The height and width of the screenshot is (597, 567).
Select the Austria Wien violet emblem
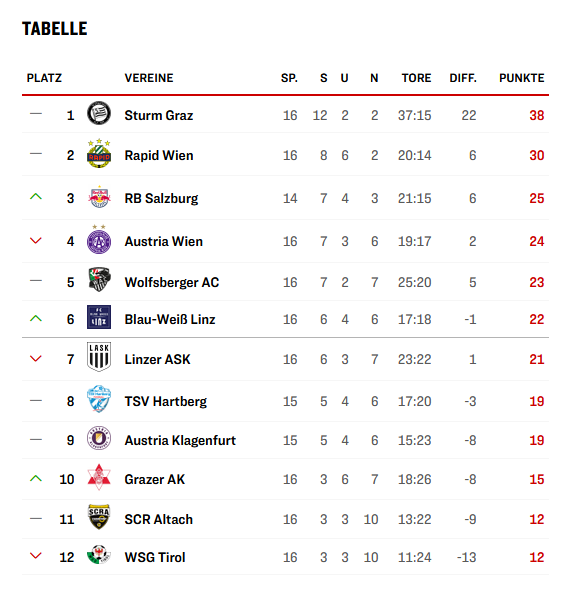coord(99,239)
